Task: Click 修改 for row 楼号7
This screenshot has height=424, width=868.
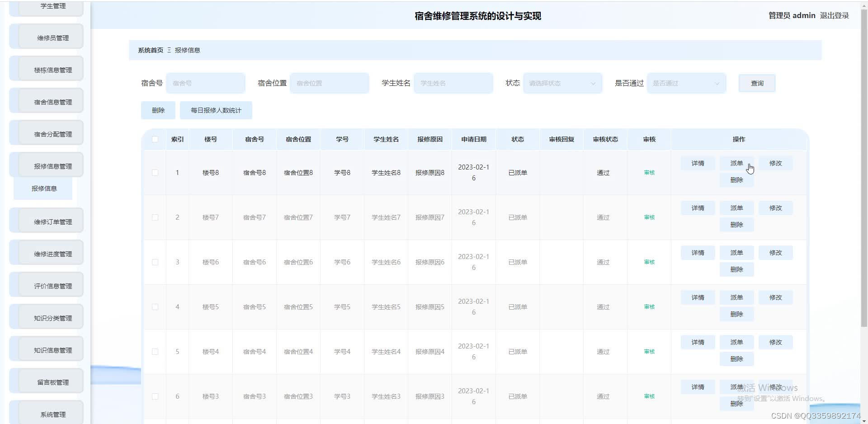Action: pyautogui.click(x=775, y=208)
